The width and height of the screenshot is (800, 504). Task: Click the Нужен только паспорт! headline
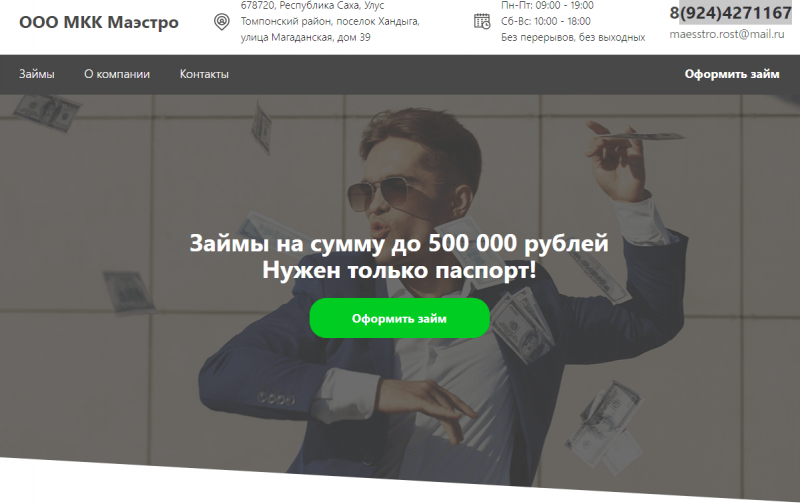tap(399, 270)
